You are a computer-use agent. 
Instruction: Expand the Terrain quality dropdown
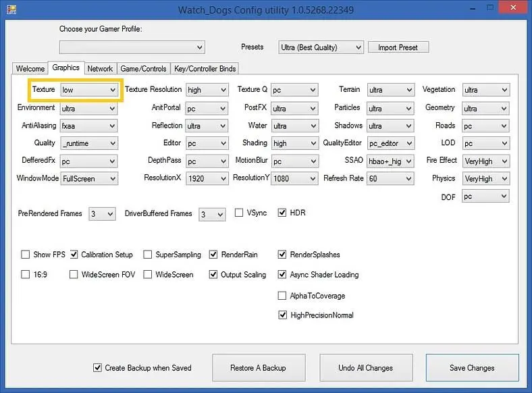[x=390, y=90]
